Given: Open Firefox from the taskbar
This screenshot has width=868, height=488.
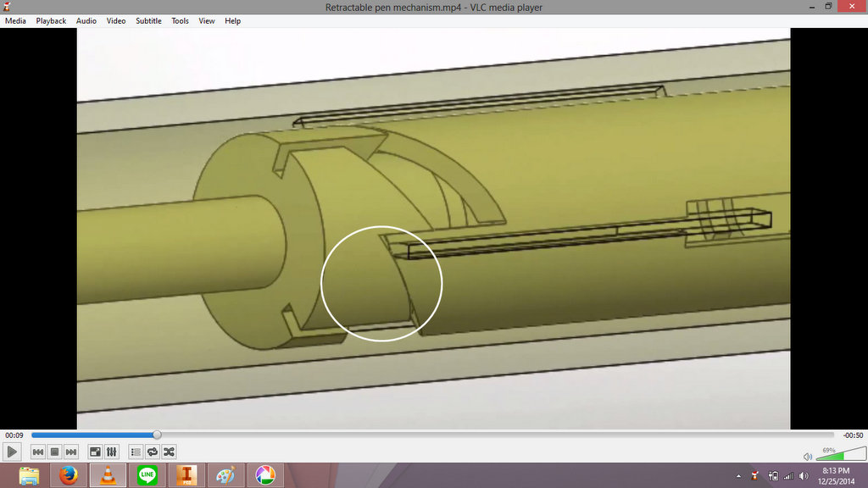Looking at the screenshot, I should point(67,475).
